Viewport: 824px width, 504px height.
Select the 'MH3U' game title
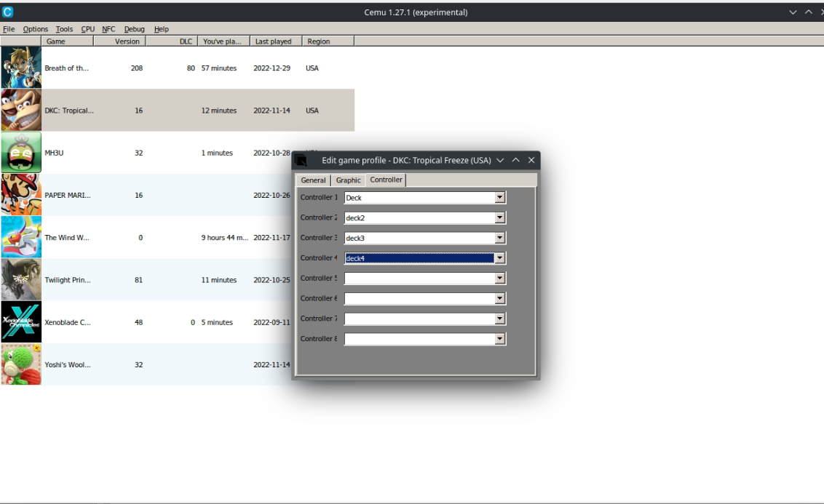[54, 153]
